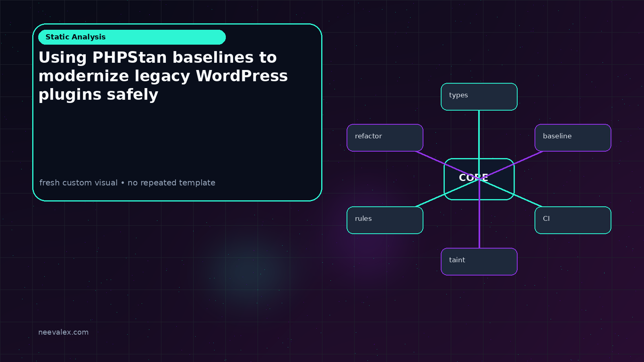This screenshot has width=644, height=362.
Task: Click the baseline node box
Action: (573, 138)
